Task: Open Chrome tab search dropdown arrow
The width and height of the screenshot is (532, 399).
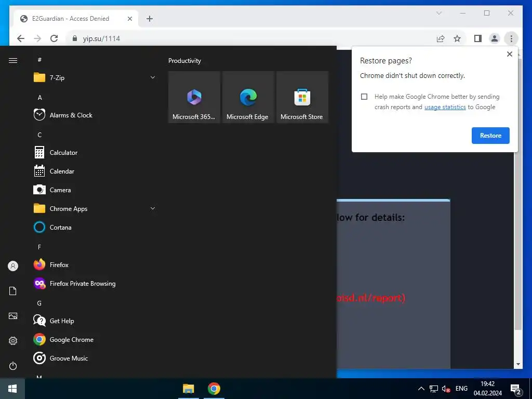Action: click(438, 13)
